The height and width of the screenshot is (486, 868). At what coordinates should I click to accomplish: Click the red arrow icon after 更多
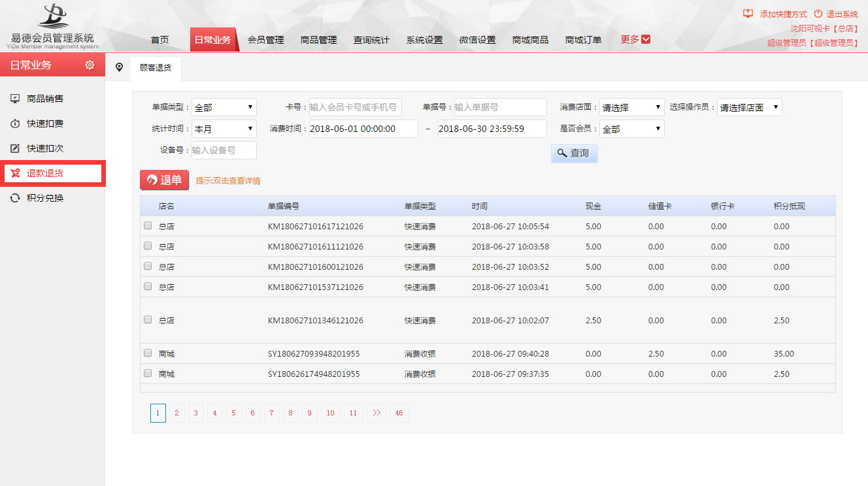click(646, 39)
